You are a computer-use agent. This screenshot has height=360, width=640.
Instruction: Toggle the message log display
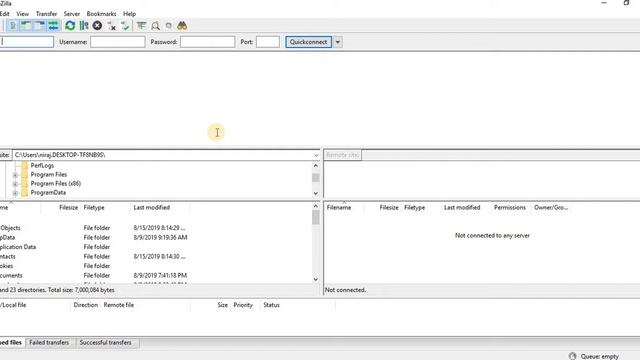click(x=13, y=26)
